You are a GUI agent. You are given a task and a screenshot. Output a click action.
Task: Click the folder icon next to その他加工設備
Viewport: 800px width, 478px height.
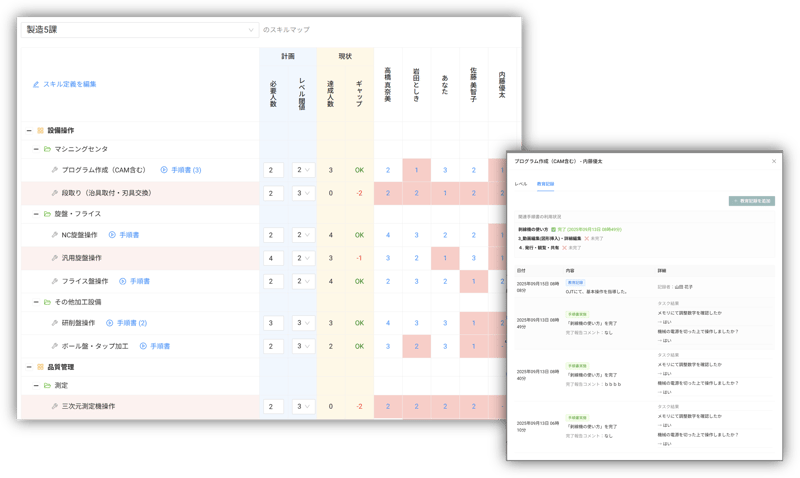(x=46, y=301)
